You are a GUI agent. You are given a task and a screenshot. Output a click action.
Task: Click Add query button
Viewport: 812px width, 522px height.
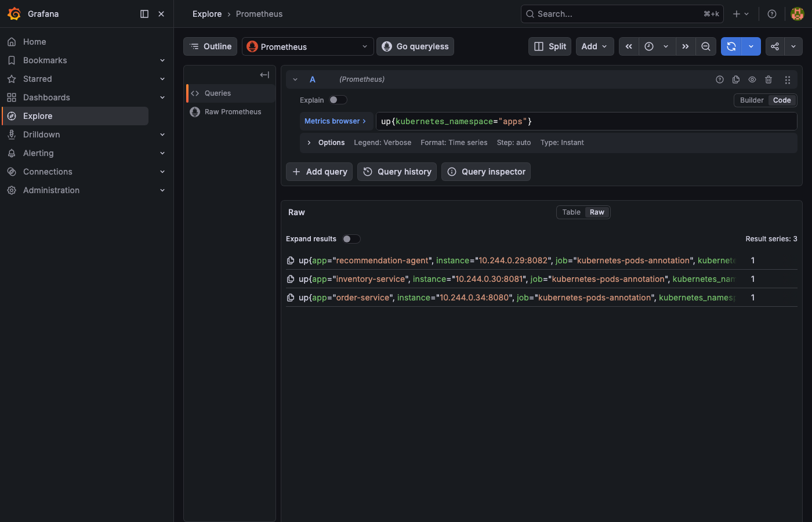(319, 172)
